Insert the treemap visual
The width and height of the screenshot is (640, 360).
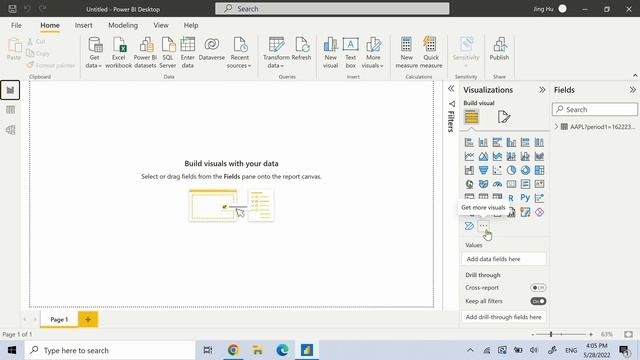[539, 170]
